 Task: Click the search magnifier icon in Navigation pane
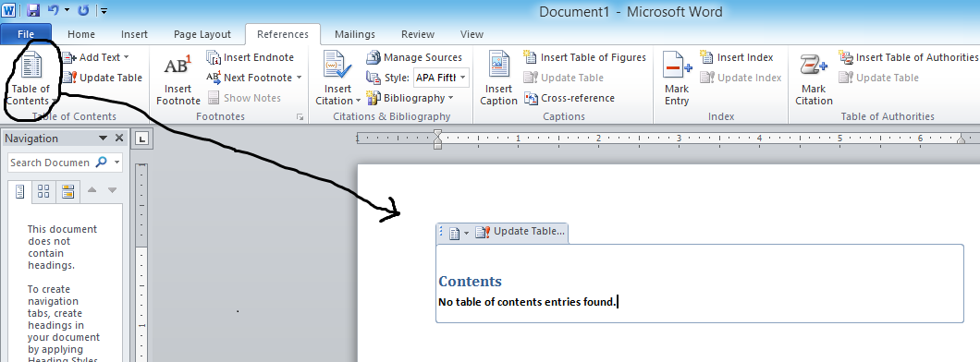(x=101, y=163)
